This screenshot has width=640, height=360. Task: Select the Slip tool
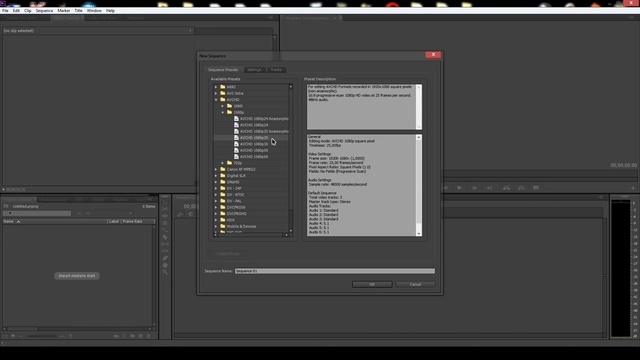pyautogui.click(x=165, y=244)
